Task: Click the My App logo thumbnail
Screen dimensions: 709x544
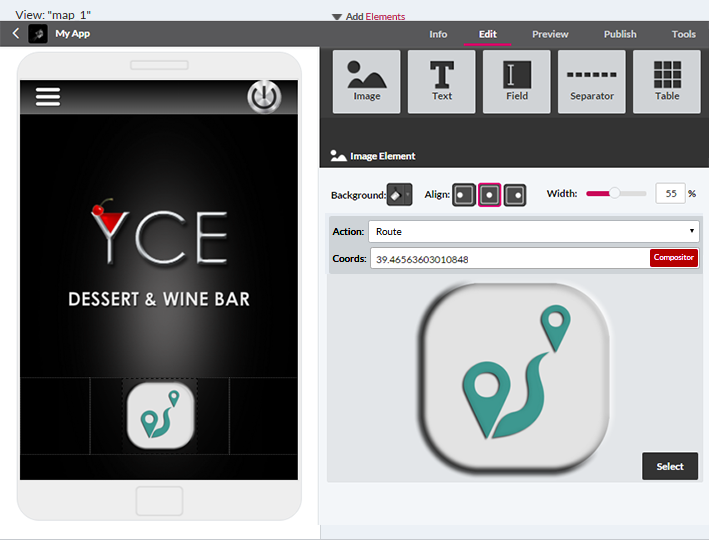Action: click(x=38, y=34)
